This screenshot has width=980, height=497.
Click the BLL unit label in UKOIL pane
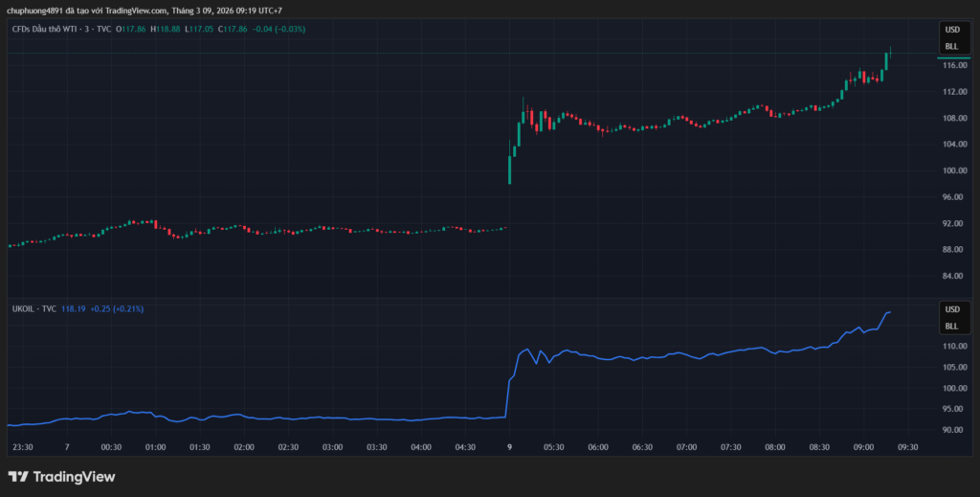(951, 326)
